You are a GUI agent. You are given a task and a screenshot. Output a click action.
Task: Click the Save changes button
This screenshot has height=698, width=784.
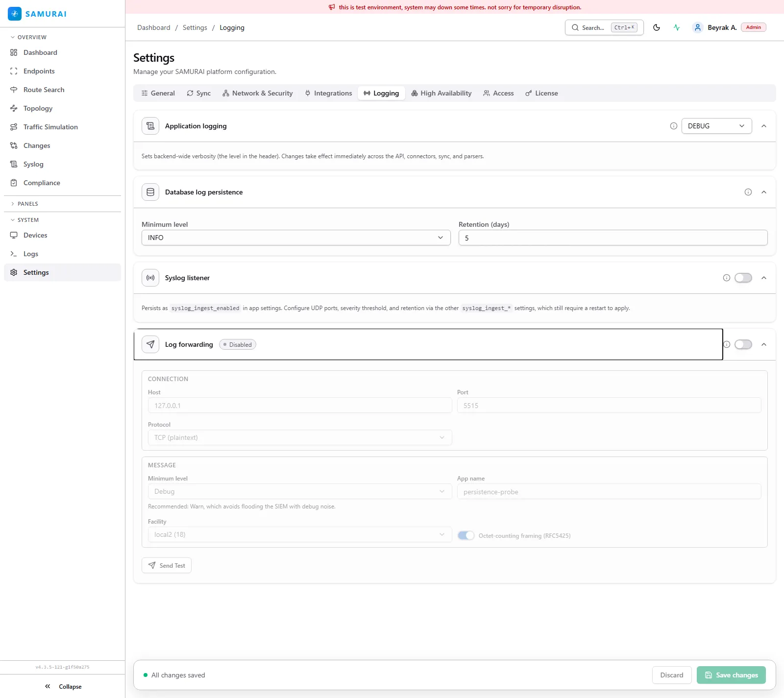(731, 675)
